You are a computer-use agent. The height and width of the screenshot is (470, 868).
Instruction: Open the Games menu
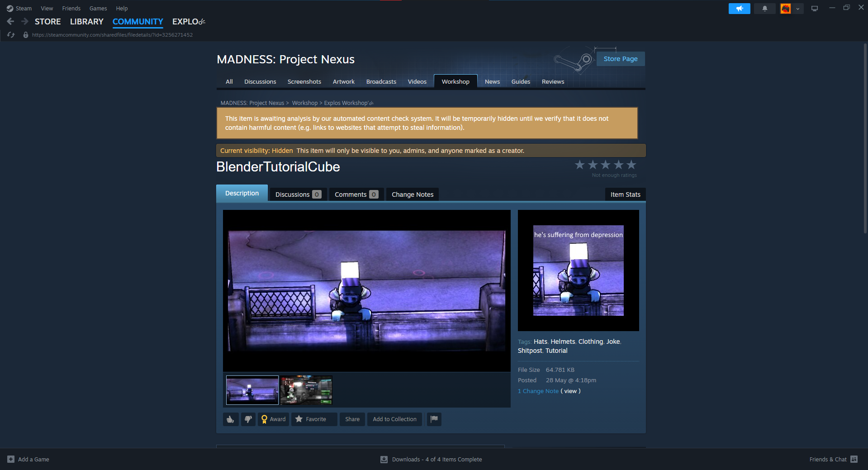[98, 8]
